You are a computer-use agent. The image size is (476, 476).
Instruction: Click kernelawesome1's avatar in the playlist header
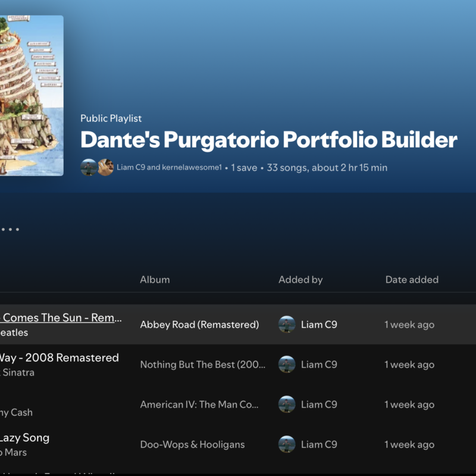pos(105,168)
